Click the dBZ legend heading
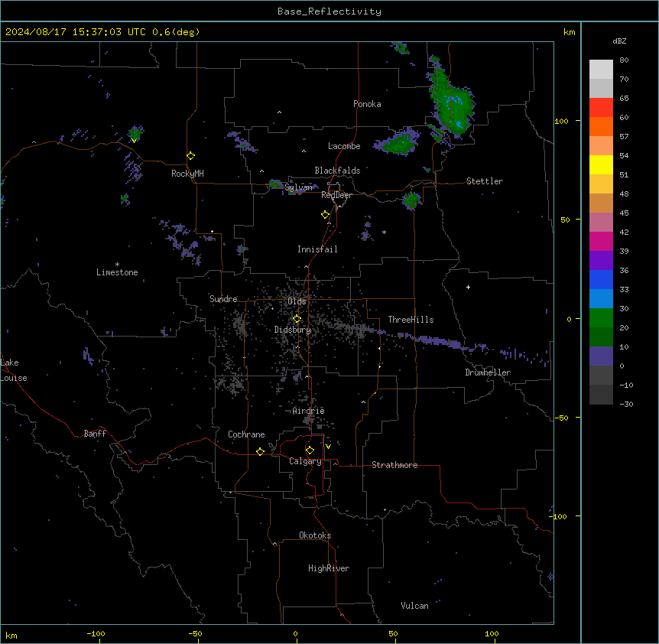Viewport: 659px width, 644px height. (619, 41)
